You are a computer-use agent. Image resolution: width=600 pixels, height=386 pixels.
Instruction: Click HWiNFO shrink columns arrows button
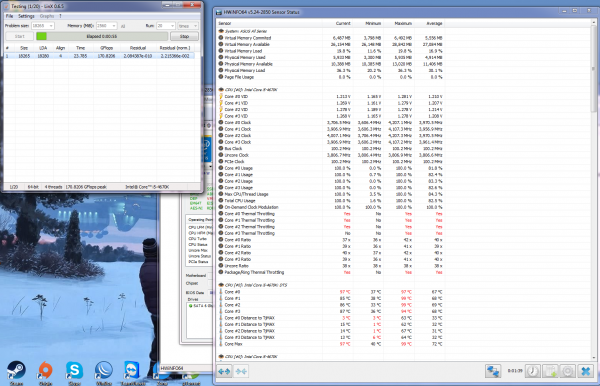pos(241,371)
